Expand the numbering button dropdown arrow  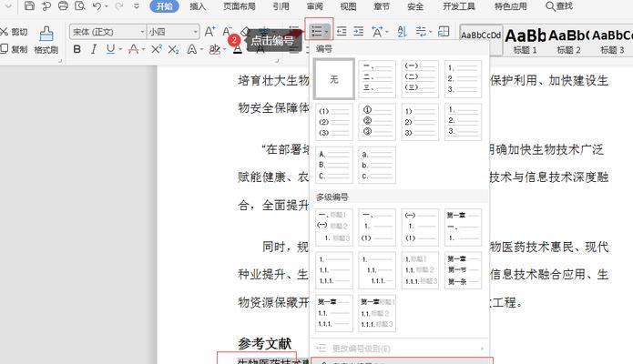coord(326,31)
